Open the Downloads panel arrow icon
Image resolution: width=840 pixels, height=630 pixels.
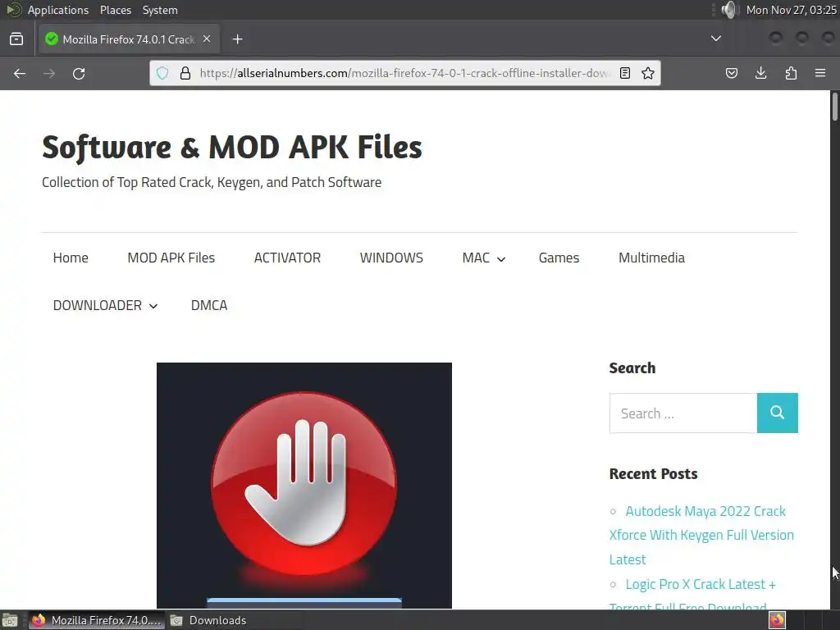click(760, 73)
